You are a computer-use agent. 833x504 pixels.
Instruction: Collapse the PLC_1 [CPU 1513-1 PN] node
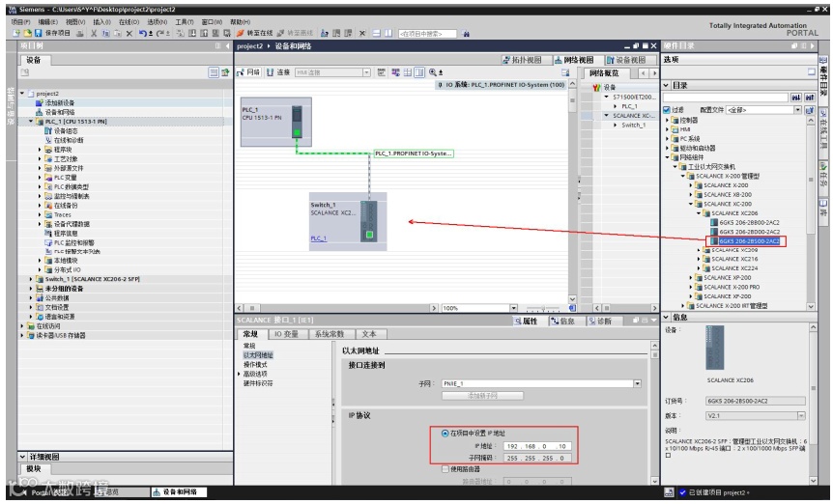31,122
